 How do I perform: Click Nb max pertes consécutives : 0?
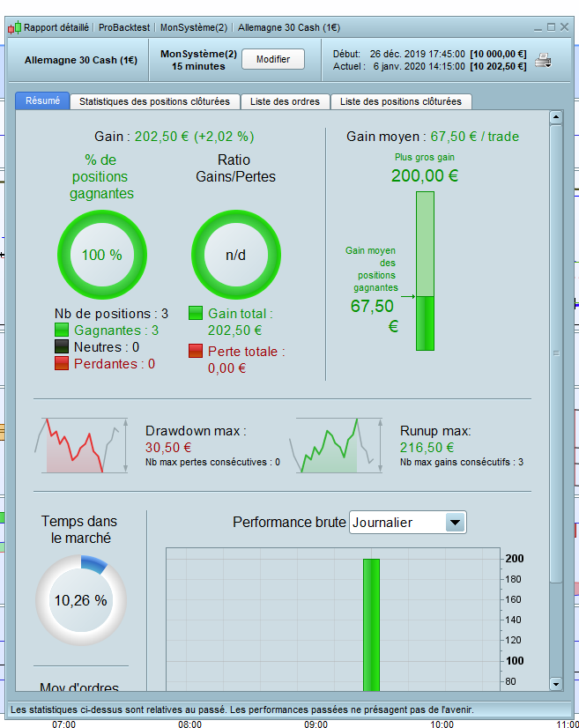click(x=212, y=462)
